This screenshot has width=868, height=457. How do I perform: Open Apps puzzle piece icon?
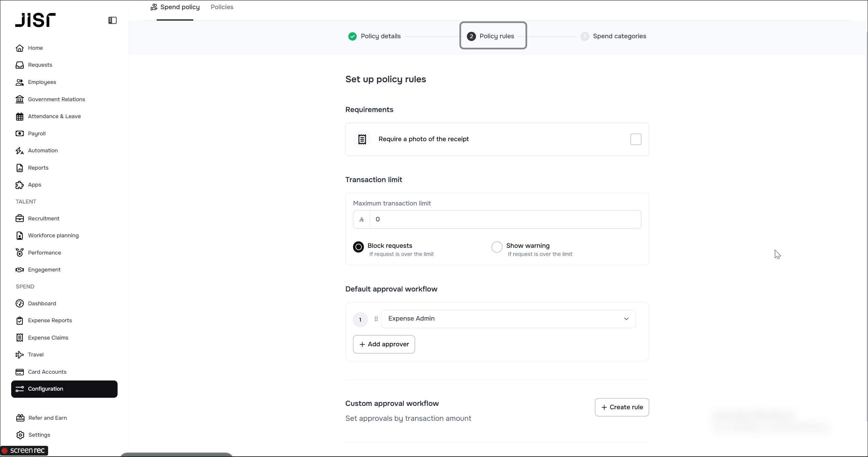20,185
